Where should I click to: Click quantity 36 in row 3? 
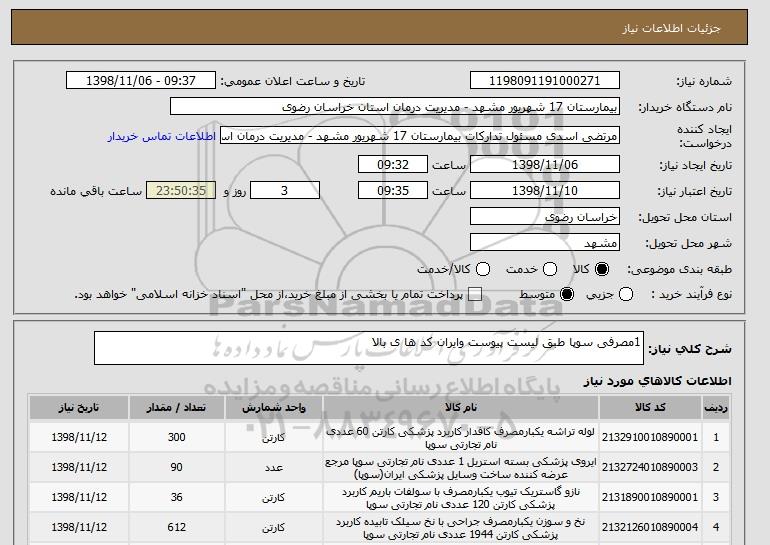tap(177, 497)
